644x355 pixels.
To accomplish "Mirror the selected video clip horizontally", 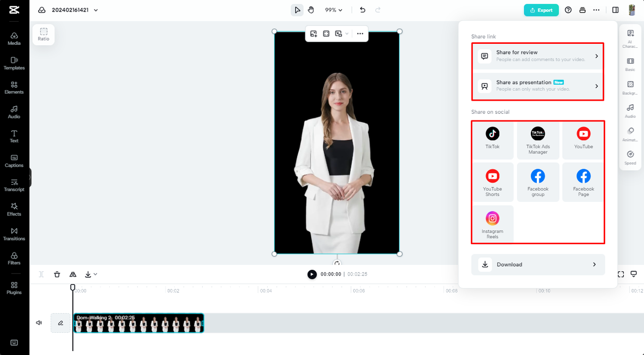I will 72,274.
